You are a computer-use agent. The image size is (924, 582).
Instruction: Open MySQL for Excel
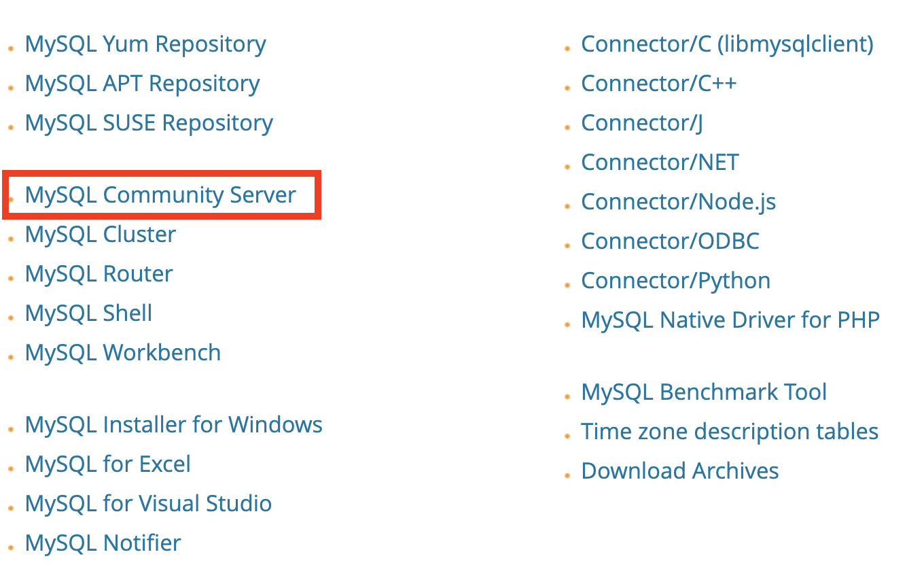point(107,464)
